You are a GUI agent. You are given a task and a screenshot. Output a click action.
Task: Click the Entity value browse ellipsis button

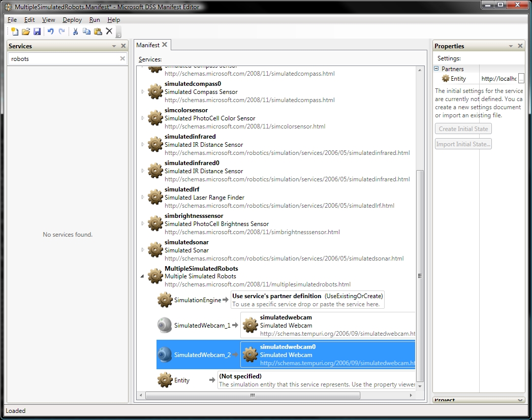click(x=521, y=79)
